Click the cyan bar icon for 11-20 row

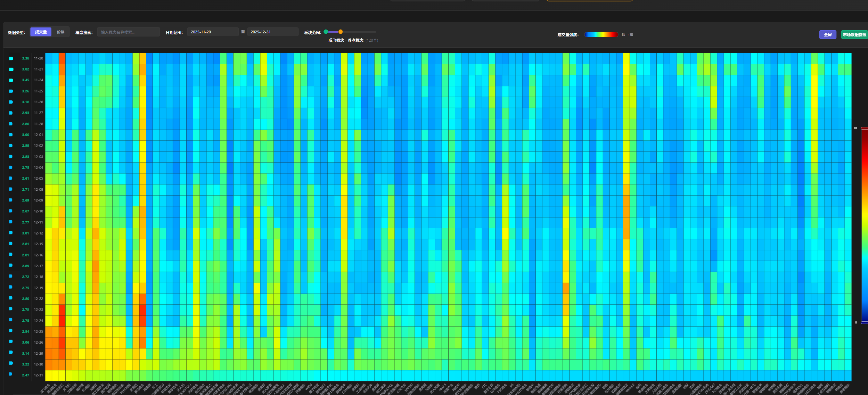pyautogui.click(x=11, y=58)
